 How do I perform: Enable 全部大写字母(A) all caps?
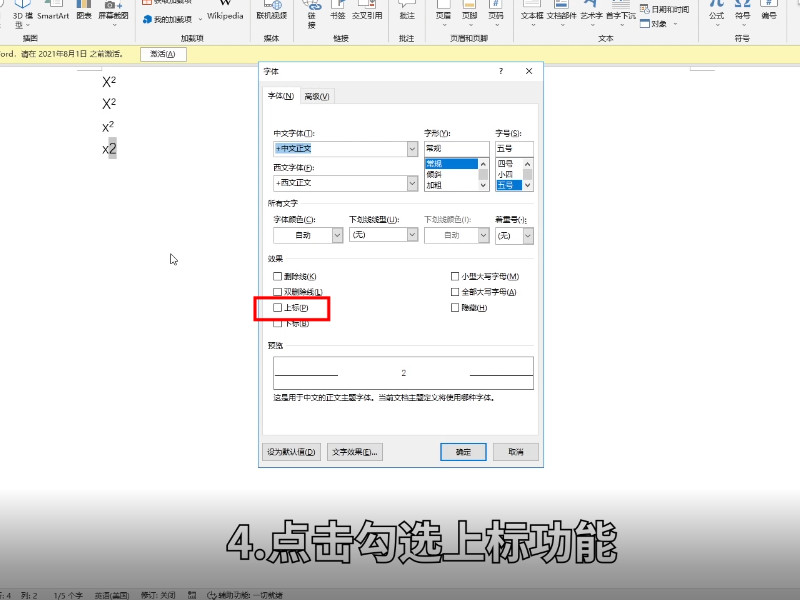coord(455,292)
